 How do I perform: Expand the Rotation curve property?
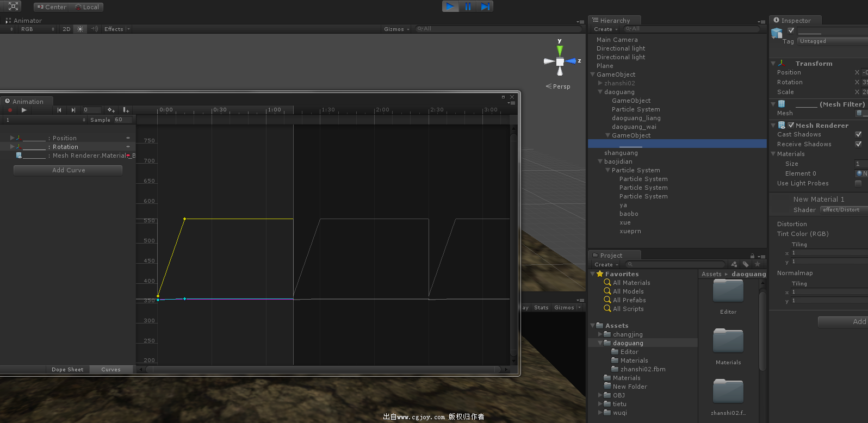coord(12,147)
